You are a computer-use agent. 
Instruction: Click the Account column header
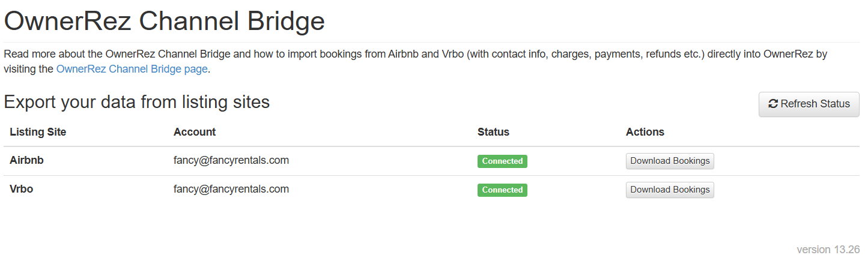[x=194, y=132]
